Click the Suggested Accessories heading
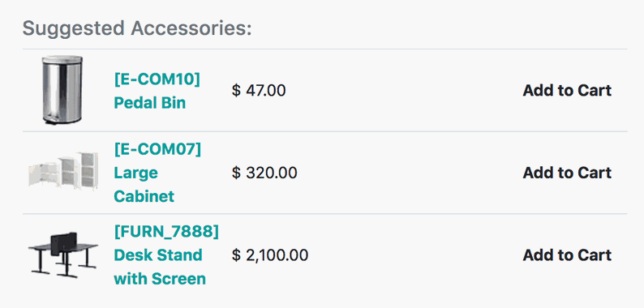This screenshot has height=308, width=644. point(137,28)
